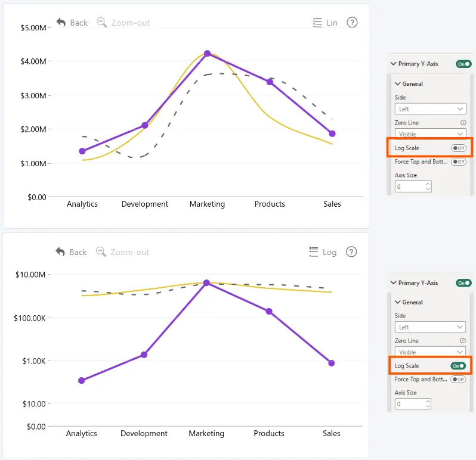476x460 pixels.
Task: Open Side dropdown set to Left, lower panel
Action: coord(430,327)
